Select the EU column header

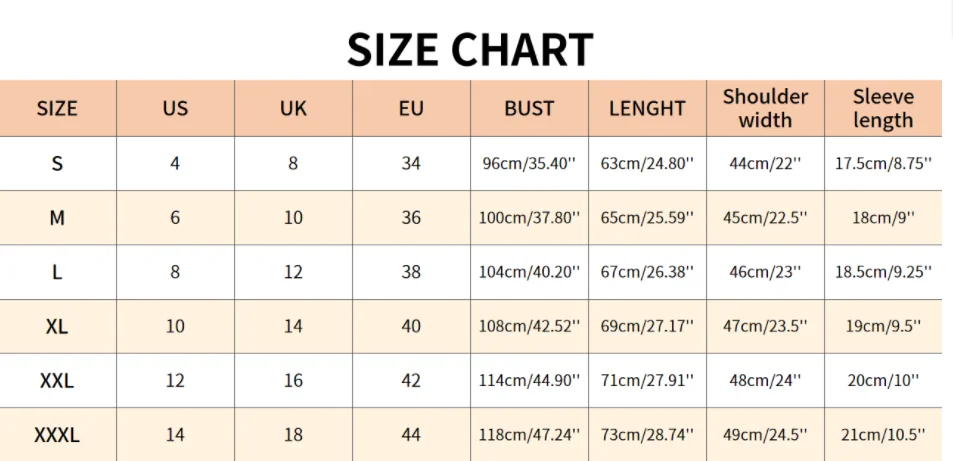click(411, 109)
